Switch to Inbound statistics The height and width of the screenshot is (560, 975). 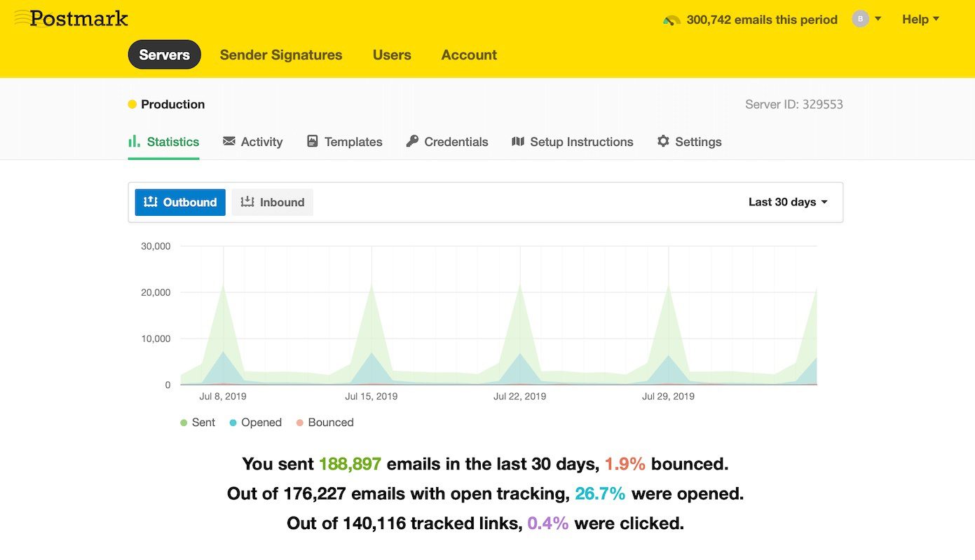click(x=273, y=202)
